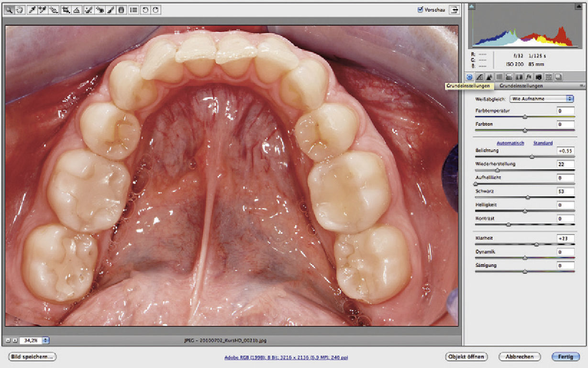Screen dimensions: 588x368
Task: Click the Bild speichern button
Action: pyautogui.click(x=32, y=357)
